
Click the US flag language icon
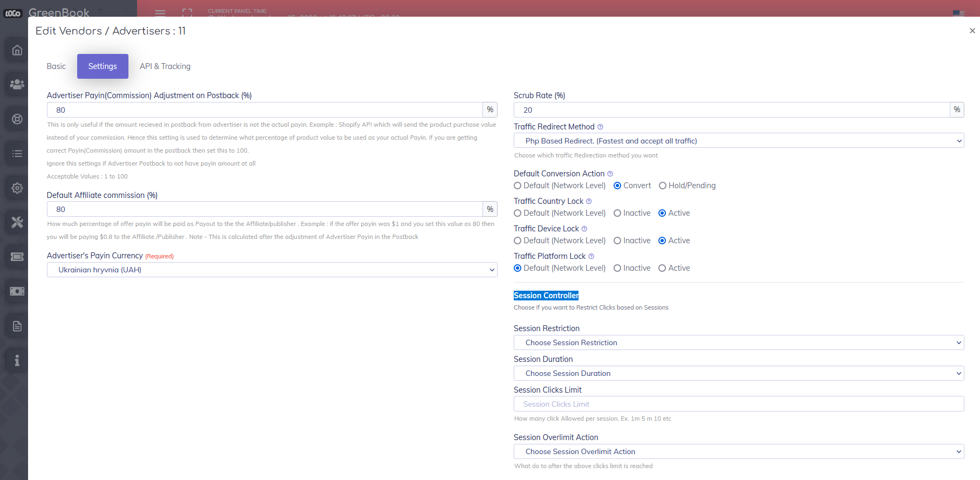coord(958,13)
